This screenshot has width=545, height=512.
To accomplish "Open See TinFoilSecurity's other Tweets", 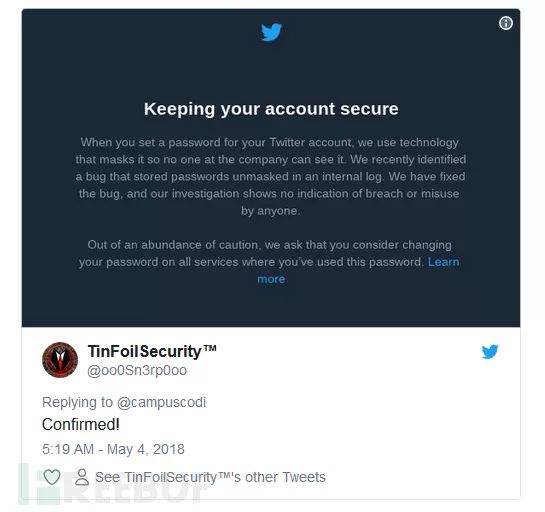I will 210,477.
